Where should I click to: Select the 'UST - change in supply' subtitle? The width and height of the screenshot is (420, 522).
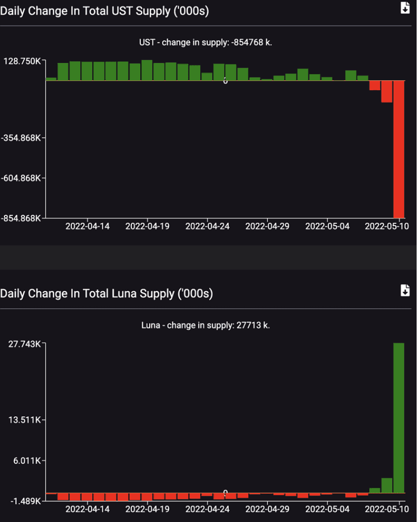[x=205, y=42]
